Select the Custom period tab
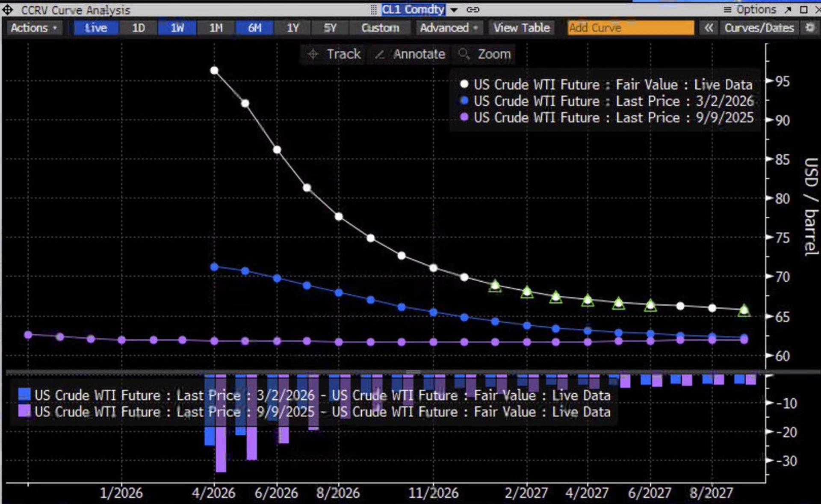This screenshot has width=821, height=504. coord(380,28)
